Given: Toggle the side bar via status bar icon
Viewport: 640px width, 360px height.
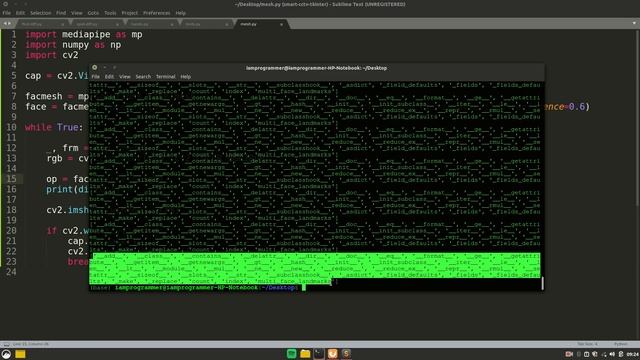Looking at the screenshot, I should point(6,344).
